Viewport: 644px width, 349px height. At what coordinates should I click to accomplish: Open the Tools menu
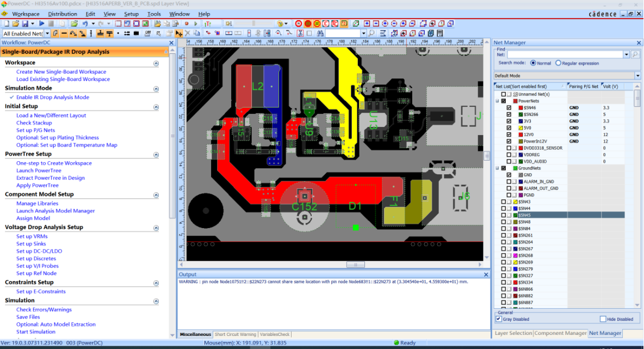[154, 14]
